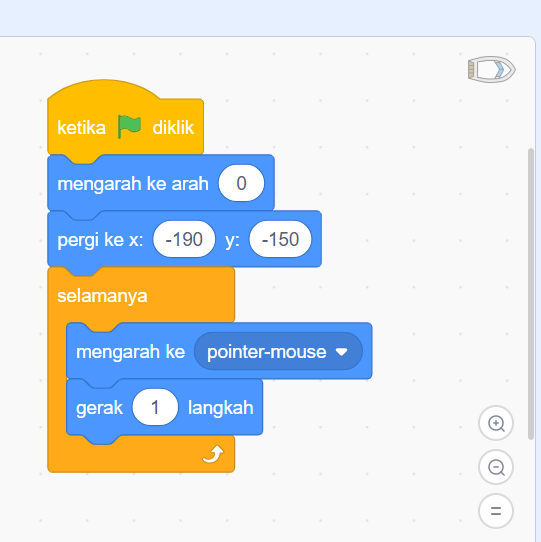Open the pointer-mouse dropdown

pos(278,352)
